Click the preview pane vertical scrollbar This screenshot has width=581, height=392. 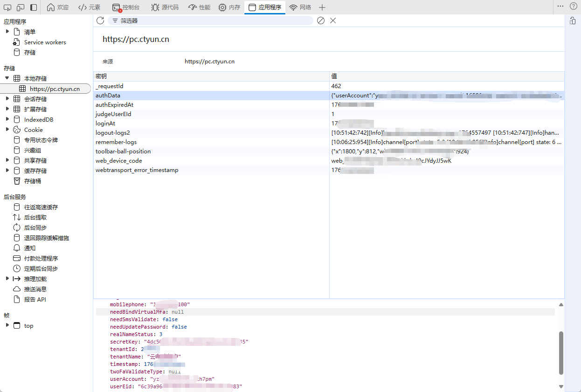[561, 352]
